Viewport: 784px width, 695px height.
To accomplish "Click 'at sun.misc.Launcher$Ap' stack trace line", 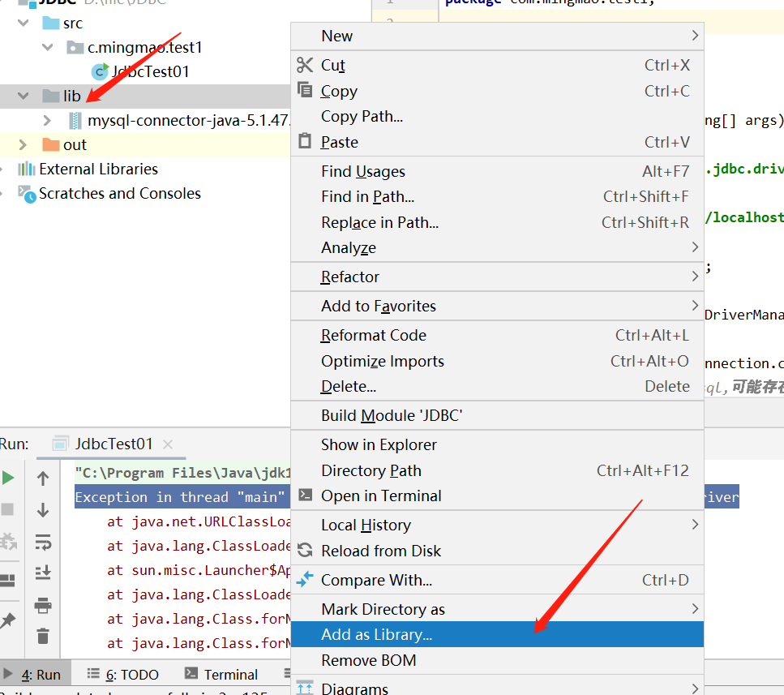I will [x=199, y=570].
